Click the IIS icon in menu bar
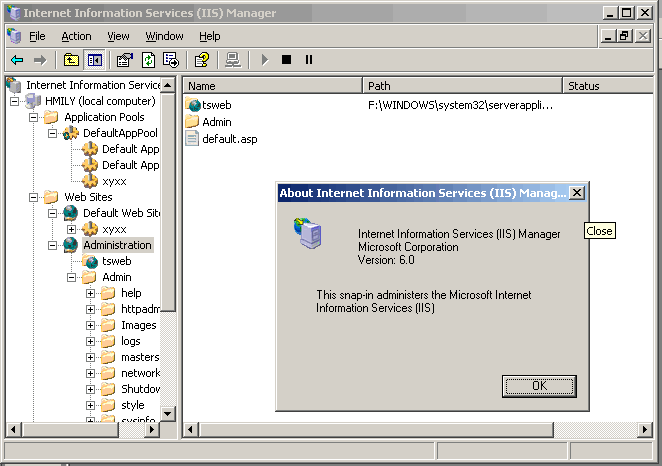This screenshot has height=466, width=662. (14, 36)
